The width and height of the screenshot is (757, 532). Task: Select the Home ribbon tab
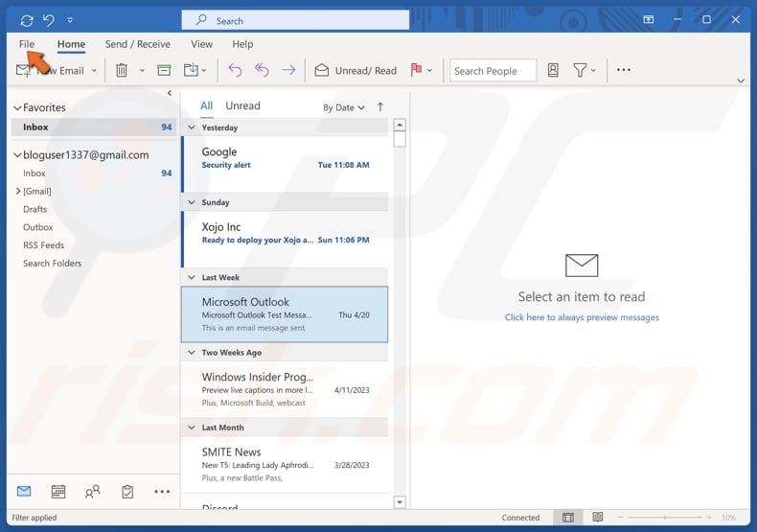(72, 44)
